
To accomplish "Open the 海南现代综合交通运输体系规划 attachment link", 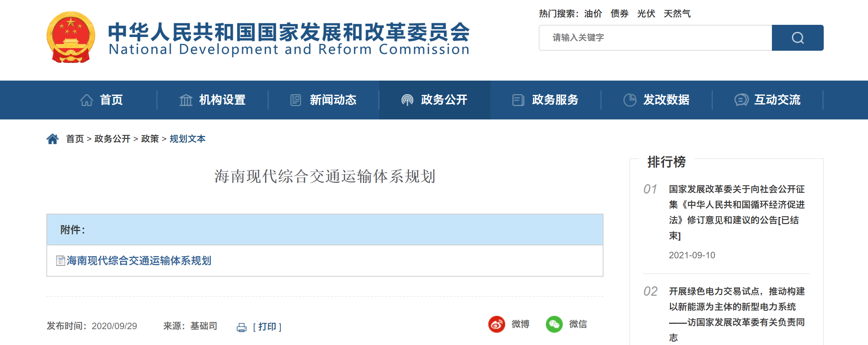I will point(139,261).
